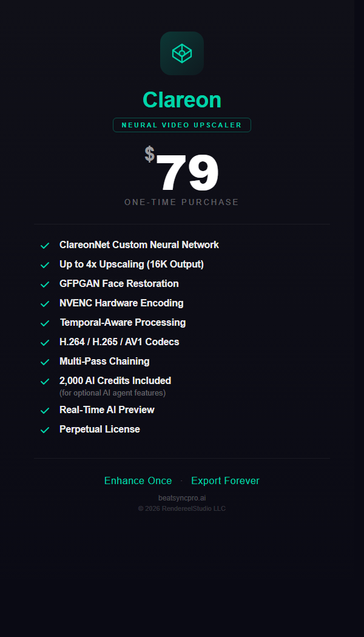Click the Export Forever tagline
364x637 pixels.
click(225, 480)
